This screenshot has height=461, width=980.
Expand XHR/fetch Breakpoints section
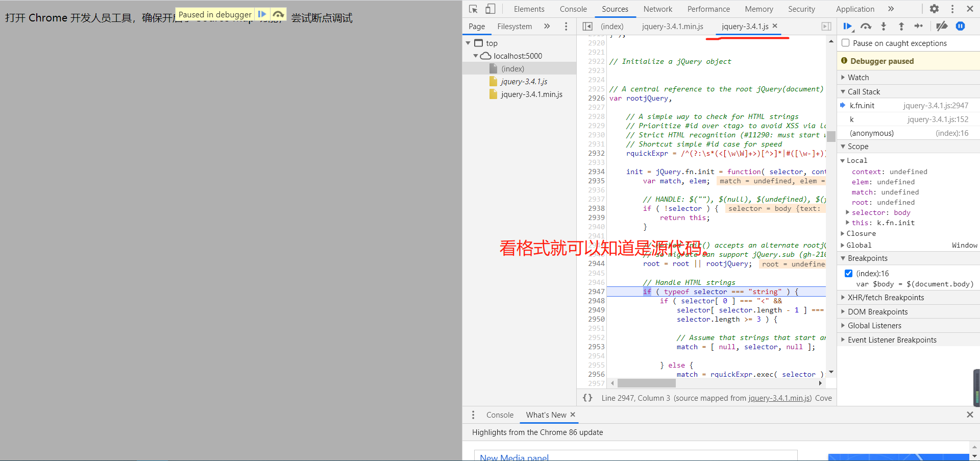886,298
